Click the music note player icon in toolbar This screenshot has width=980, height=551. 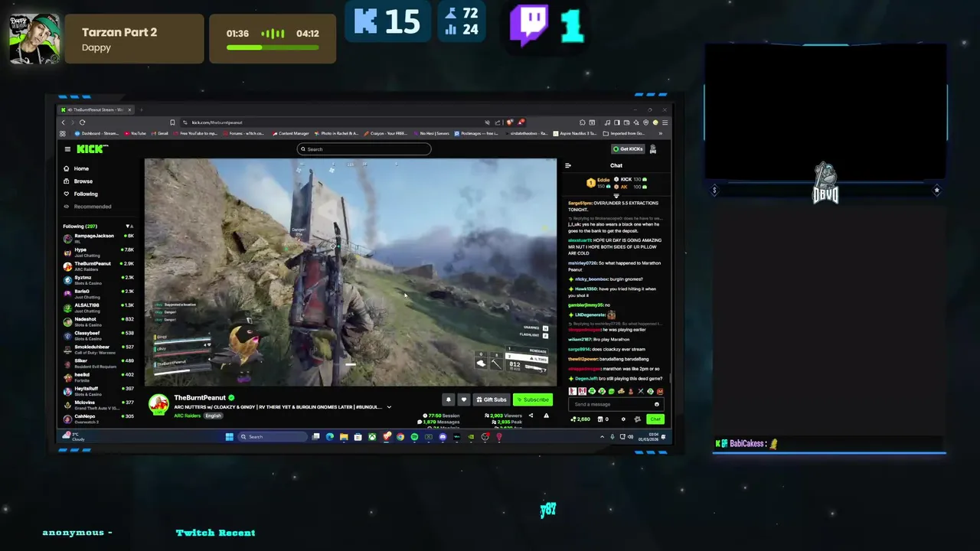(x=607, y=122)
